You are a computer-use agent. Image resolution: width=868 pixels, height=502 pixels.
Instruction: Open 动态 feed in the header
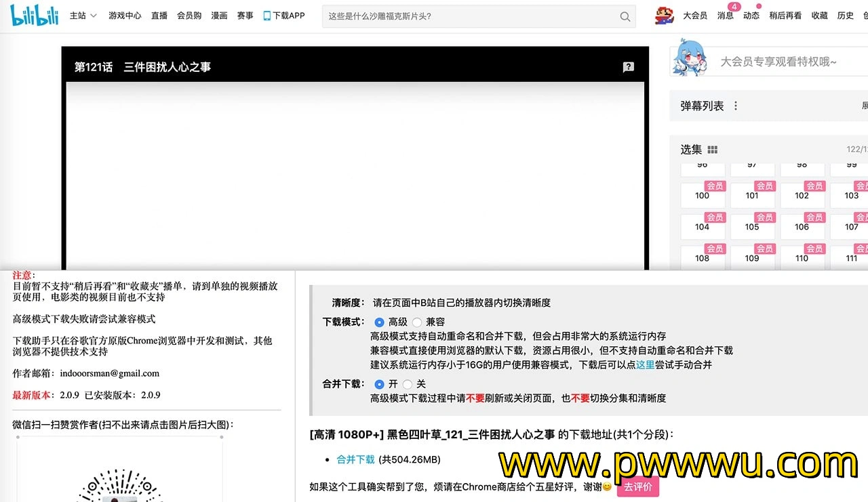[751, 16]
